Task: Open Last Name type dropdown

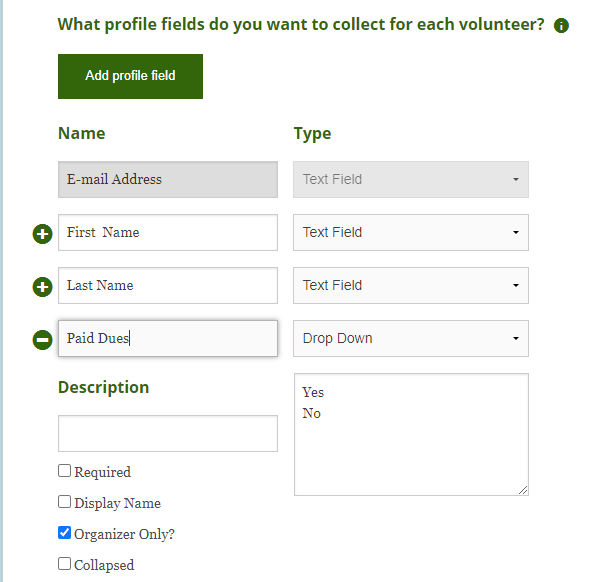Action: click(410, 285)
